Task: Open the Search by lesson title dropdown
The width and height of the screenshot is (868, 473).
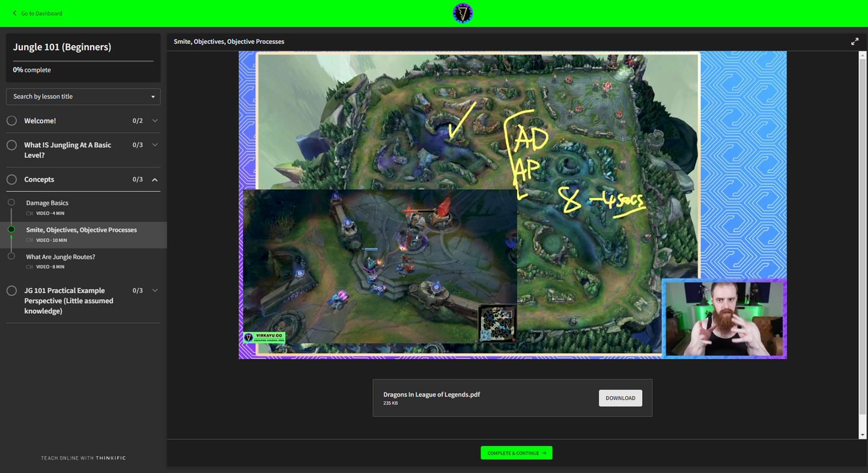Action: point(83,97)
